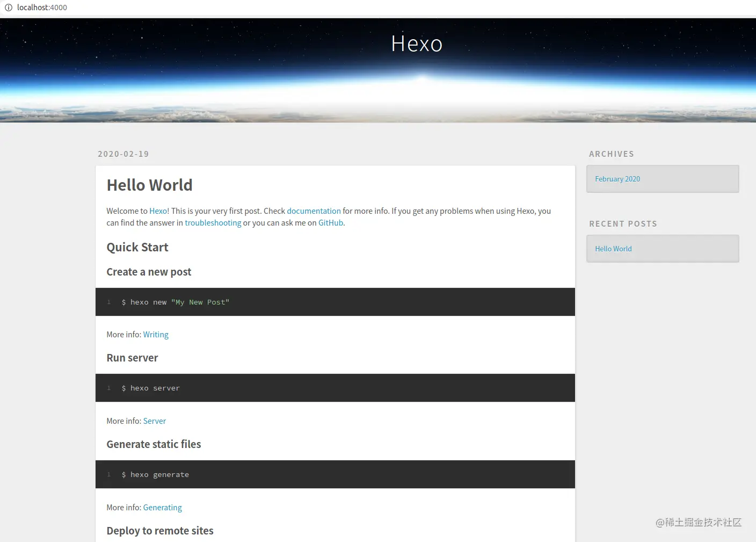Click the Quick Start heading
The height and width of the screenshot is (542, 756).
137,247
